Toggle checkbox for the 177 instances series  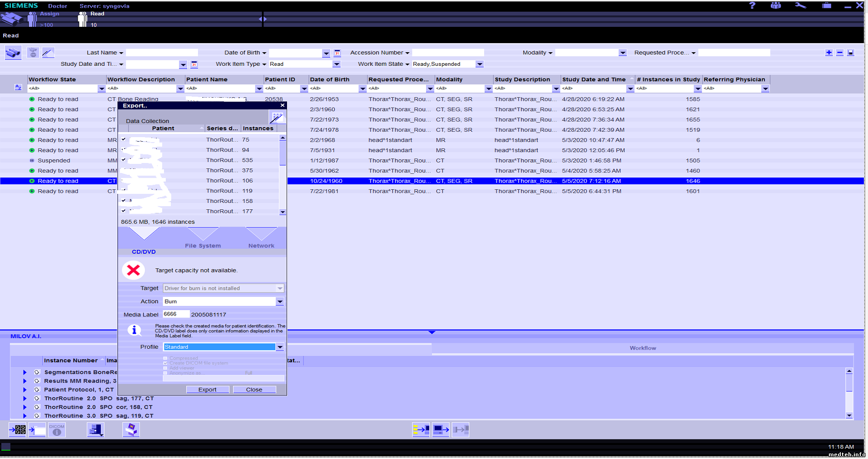coord(124,211)
